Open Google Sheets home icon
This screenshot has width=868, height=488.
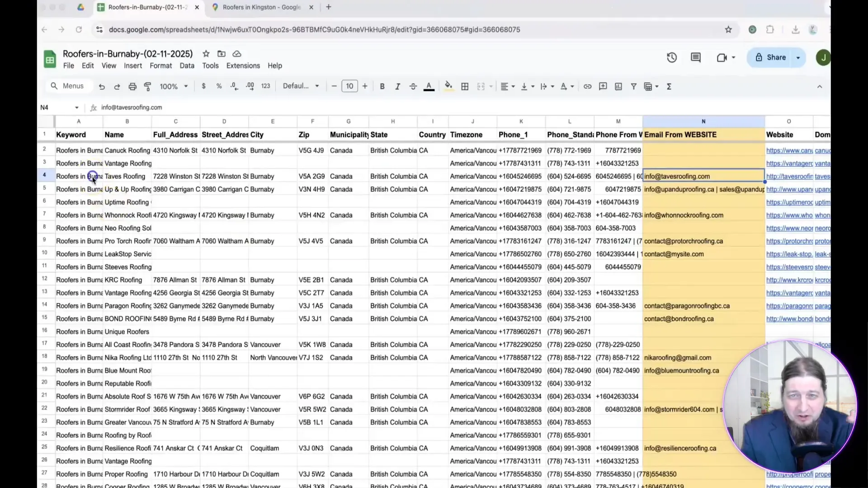pyautogui.click(x=50, y=59)
